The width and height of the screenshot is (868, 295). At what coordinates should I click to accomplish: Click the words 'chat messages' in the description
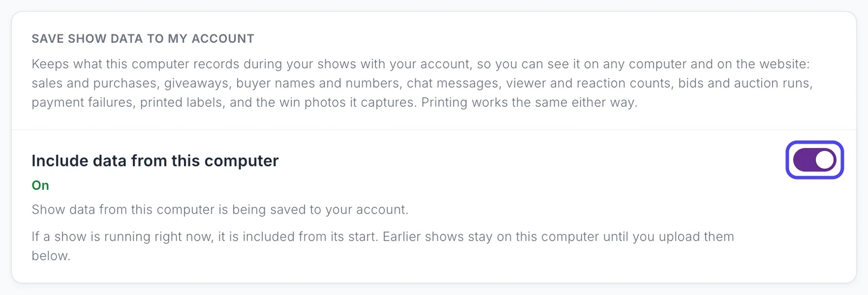coord(453,84)
